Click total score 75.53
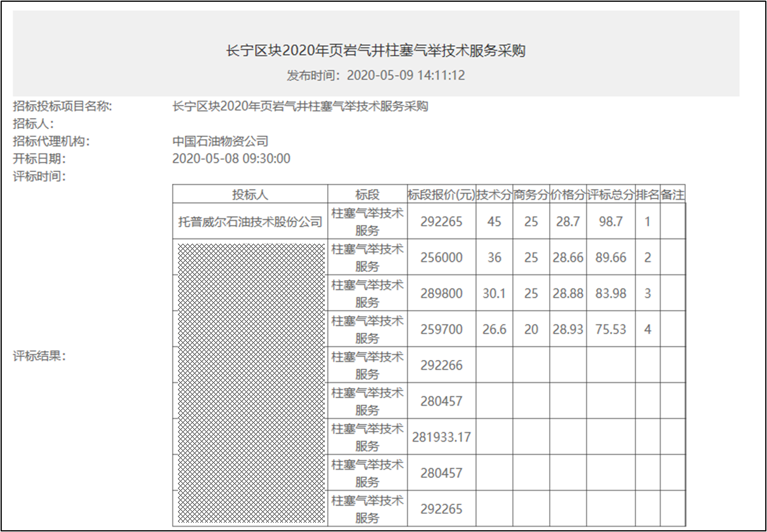The height and width of the screenshot is (532, 767). pyautogui.click(x=611, y=329)
